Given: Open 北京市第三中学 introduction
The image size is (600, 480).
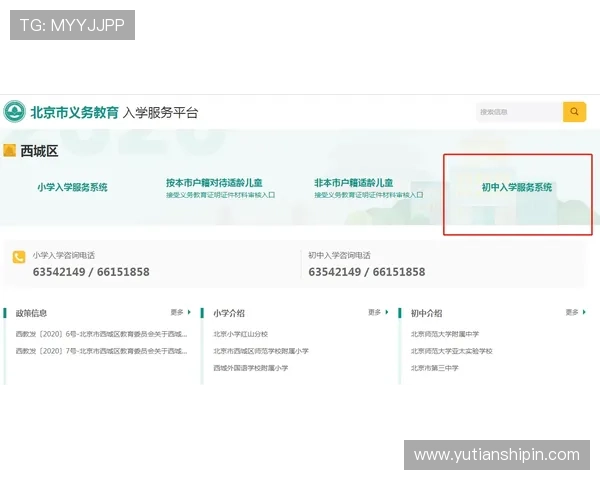Looking at the screenshot, I should click(434, 368).
